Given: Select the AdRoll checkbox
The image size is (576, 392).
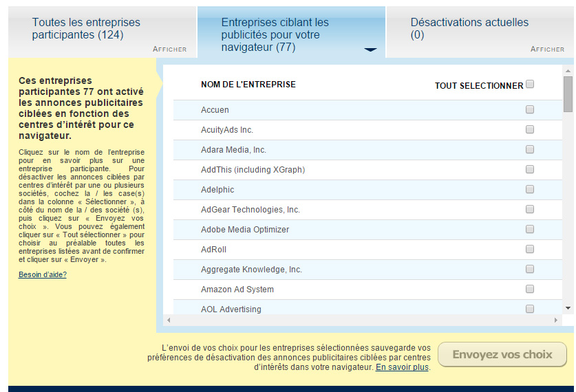Looking at the screenshot, I should coord(530,249).
